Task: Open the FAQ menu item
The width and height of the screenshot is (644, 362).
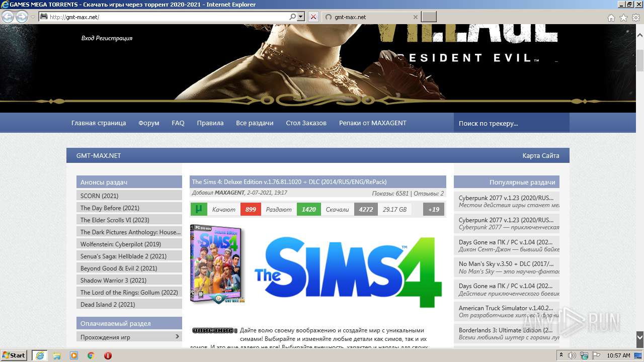Action: 178,123
